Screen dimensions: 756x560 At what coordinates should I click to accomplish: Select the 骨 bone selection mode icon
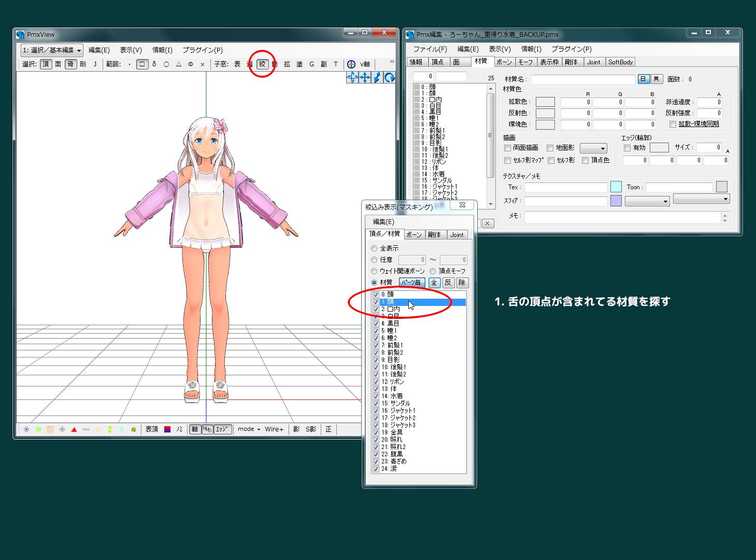point(70,64)
